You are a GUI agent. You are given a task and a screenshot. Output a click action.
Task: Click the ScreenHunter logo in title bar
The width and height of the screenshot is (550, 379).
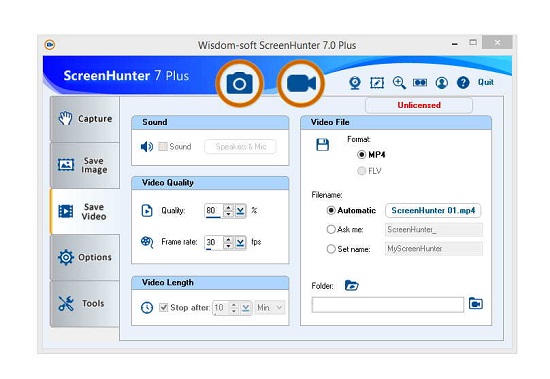click(x=50, y=45)
